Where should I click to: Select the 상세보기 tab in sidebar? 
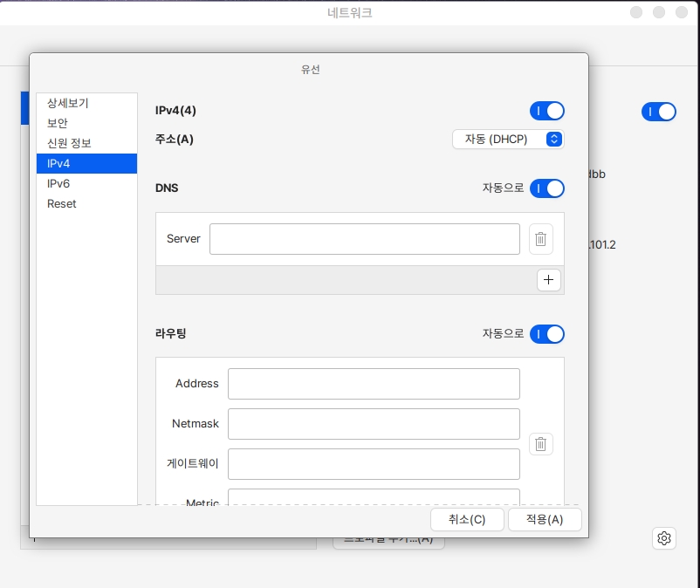(x=68, y=103)
